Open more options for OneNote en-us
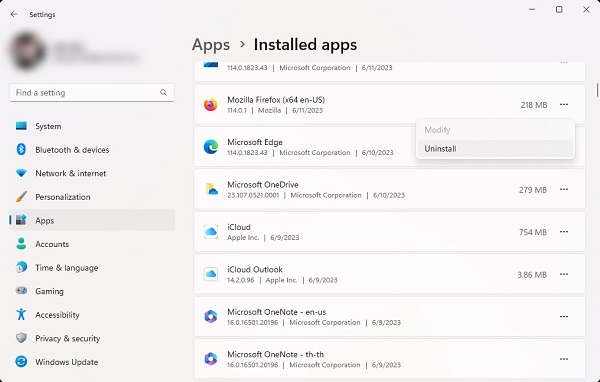This screenshot has width=600, height=382. pos(564,317)
